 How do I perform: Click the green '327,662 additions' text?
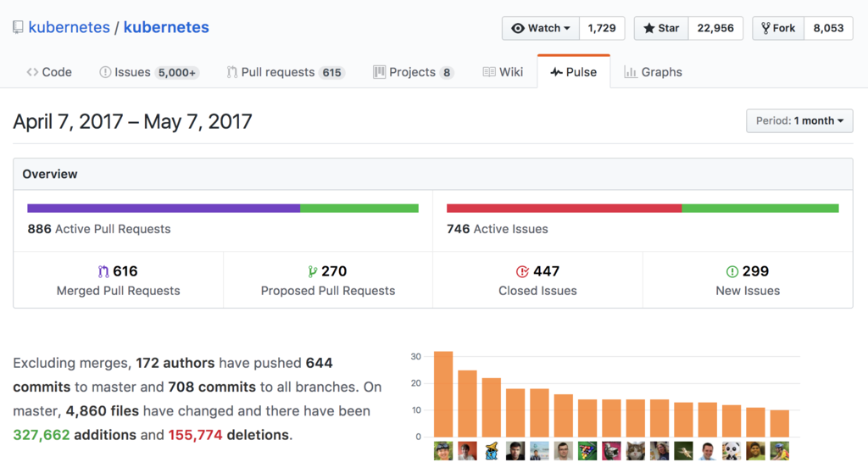point(75,435)
